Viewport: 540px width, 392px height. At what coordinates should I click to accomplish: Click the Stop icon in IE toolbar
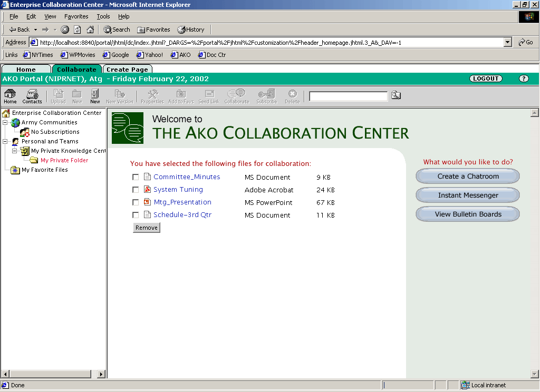coord(65,30)
